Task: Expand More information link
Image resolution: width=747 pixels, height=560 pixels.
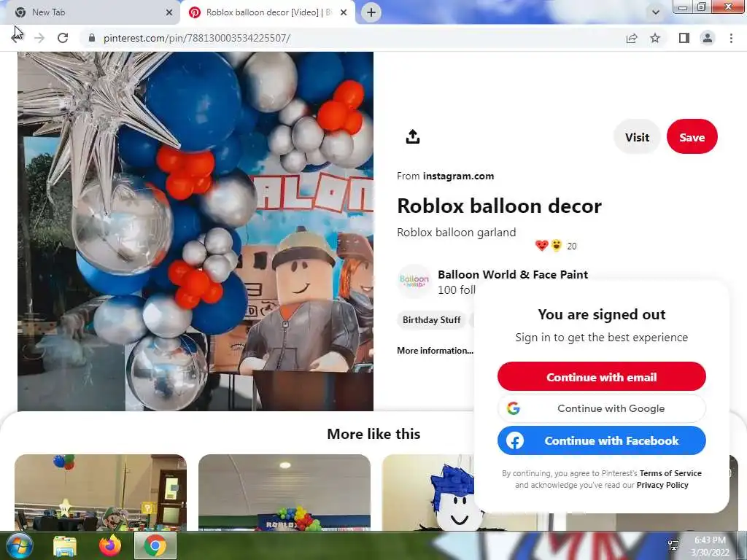Action: coord(435,351)
